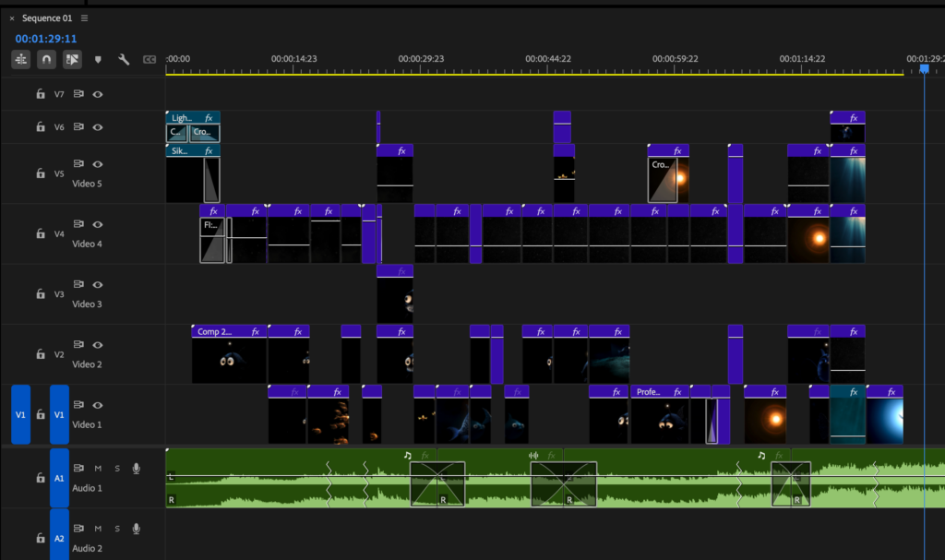Click the blue V1 source patch button

[x=20, y=415]
